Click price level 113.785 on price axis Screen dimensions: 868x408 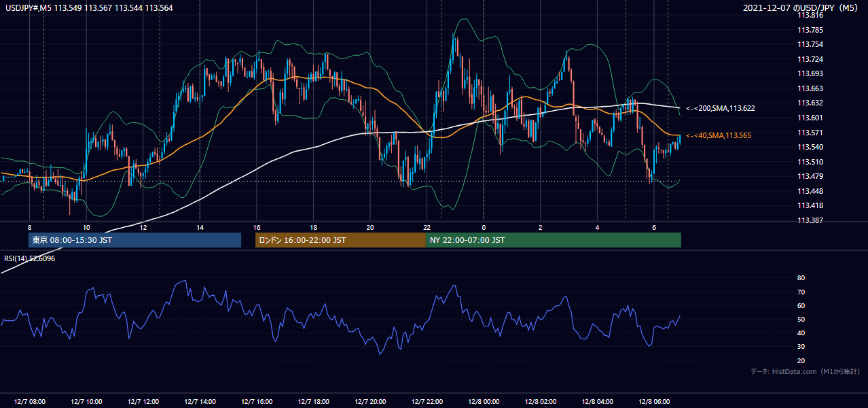[811, 30]
